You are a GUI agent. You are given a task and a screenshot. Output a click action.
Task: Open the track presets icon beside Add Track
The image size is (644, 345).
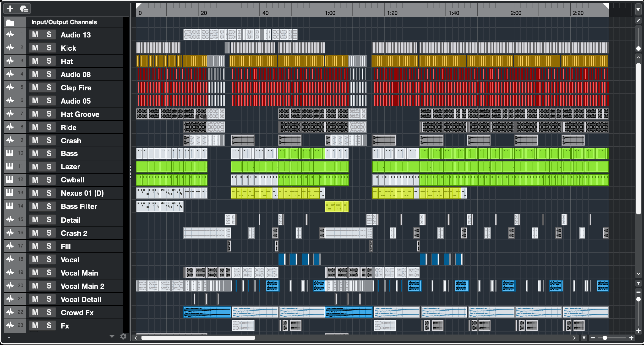(24, 9)
